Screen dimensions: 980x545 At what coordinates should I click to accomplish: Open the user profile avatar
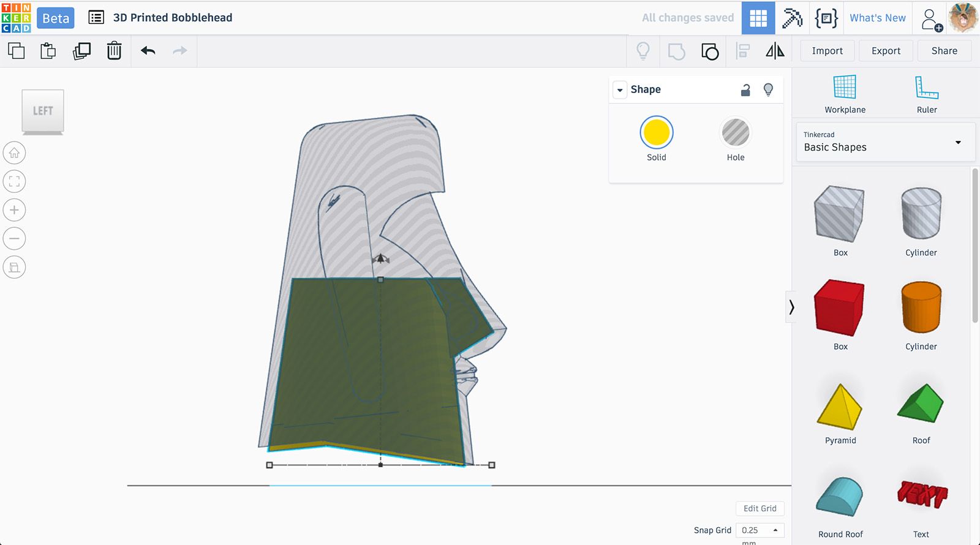coord(963,18)
